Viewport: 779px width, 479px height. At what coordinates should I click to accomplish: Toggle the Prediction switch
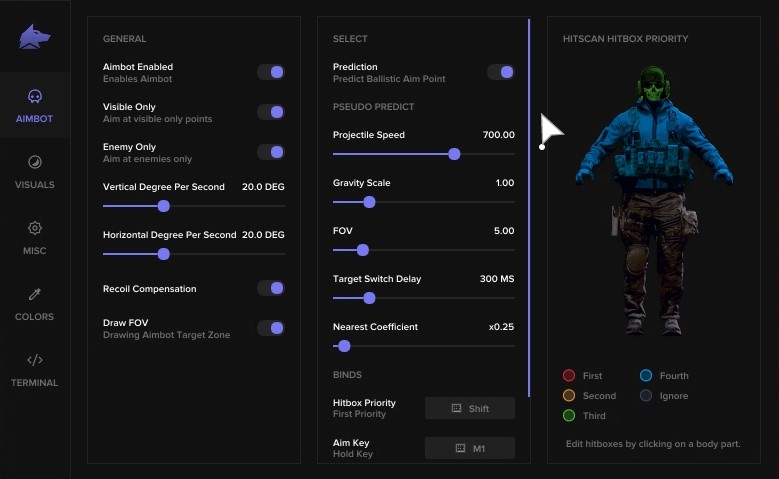(x=500, y=72)
